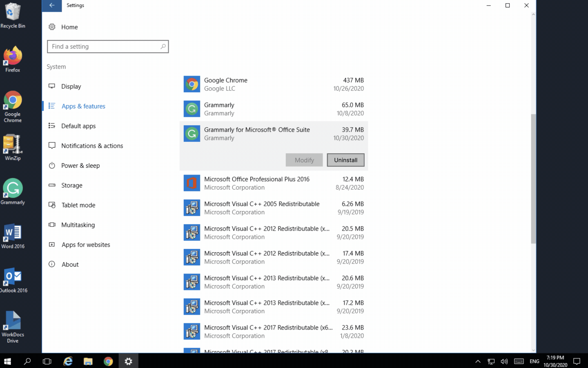This screenshot has height=368, width=588.
Task: Click the Grammarly app icon in list
Action: (192, 109)
